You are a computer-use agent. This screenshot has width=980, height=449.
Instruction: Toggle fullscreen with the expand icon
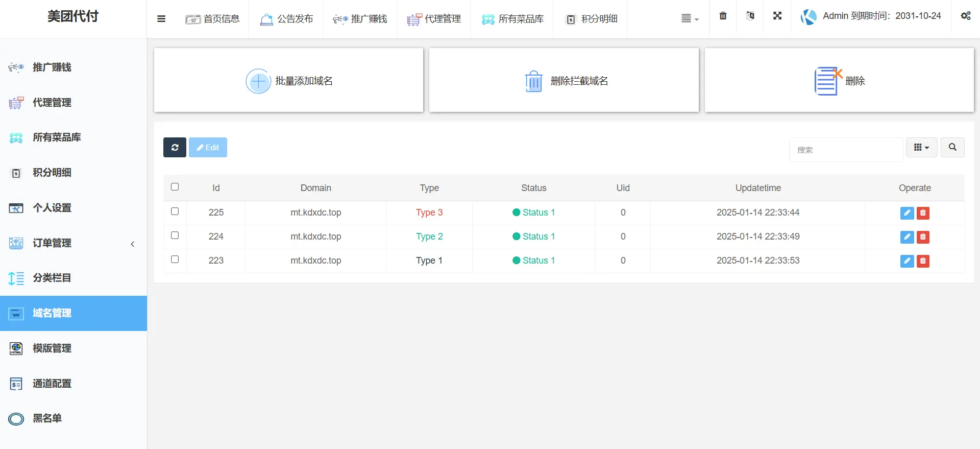(x=777, y=16)
